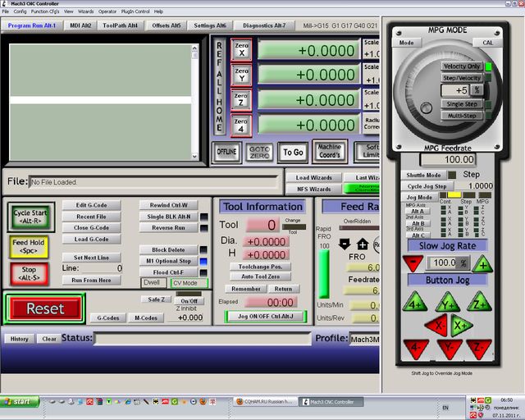525x420 pixels.
Task: Toggle Single BLK mode
Action: tap(167, 217)
